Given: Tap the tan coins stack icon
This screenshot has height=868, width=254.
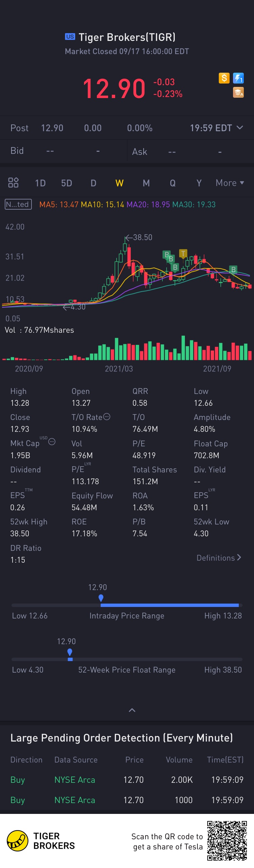Looking at the screenshot, I should (238, 92).
